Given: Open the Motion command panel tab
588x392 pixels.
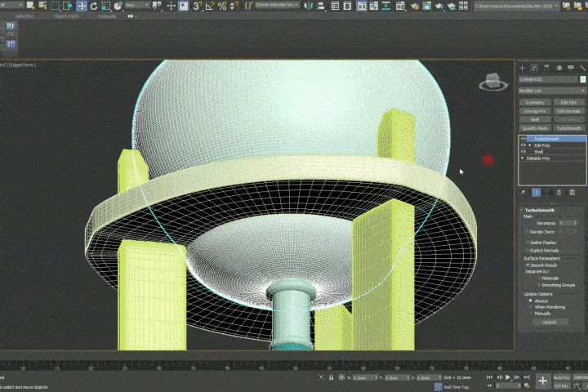Looking at the screenshot, I should [559, 68].
